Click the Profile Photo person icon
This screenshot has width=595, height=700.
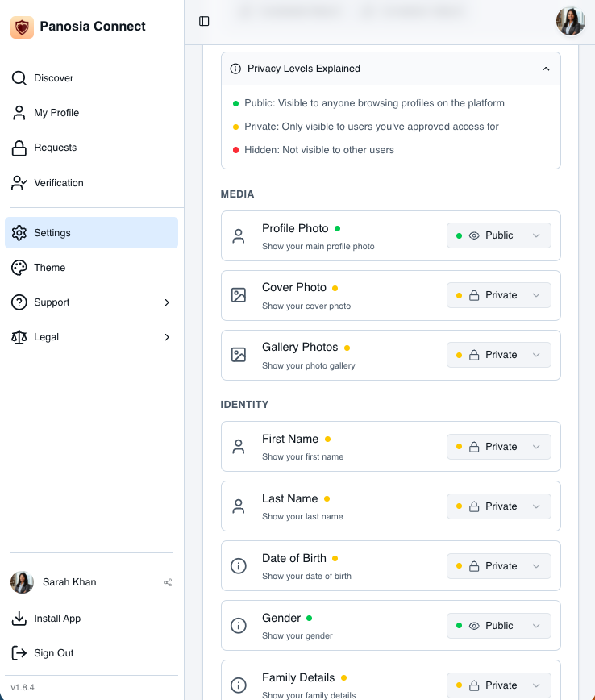pos(239,236)
